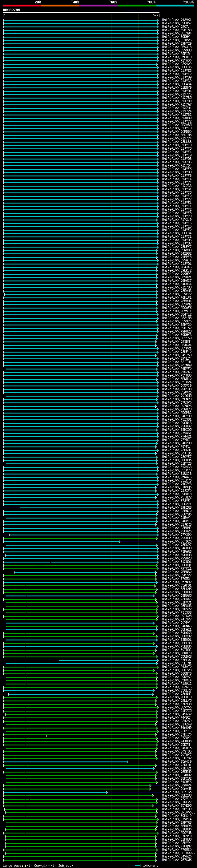
Task: Select hit label UniRef100_A1Y2J9
Action: (176, 220)
